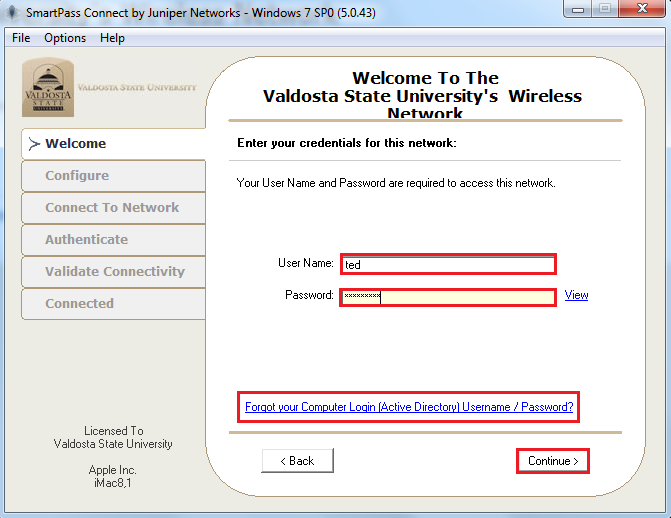671x518 pixels.
Task: Minimize the SmartPass Connect window
Action: coord(578,9)
